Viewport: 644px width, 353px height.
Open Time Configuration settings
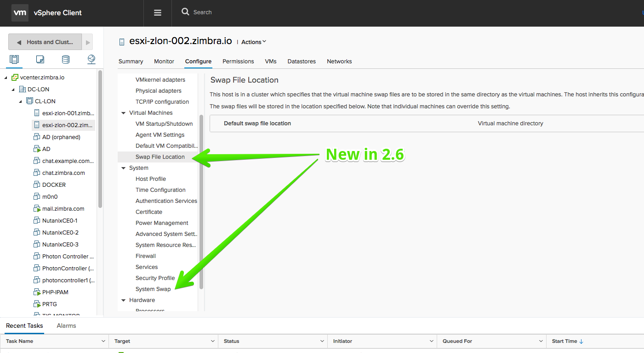(160, 190)
